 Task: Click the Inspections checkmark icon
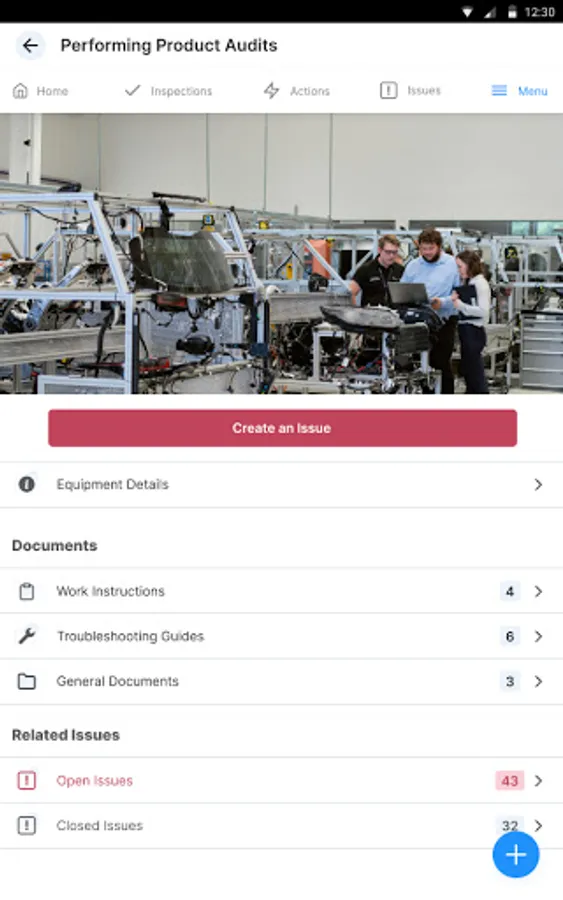pyautogui.click(x=133, y=90)
